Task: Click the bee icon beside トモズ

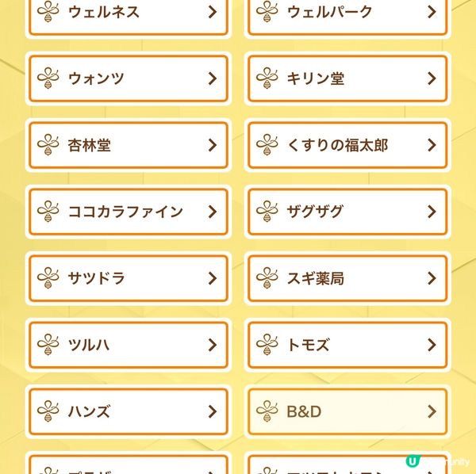Action: [267, 345]
